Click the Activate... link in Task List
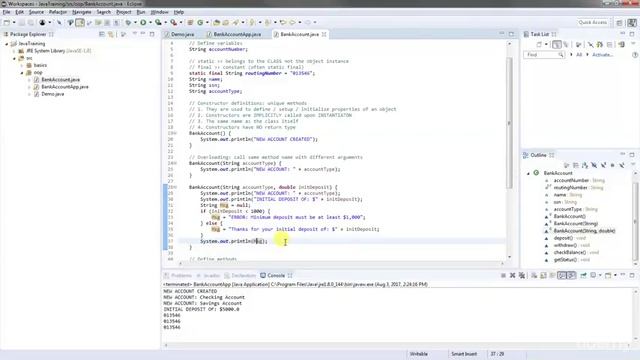640x360 pixels. (602, 55)
